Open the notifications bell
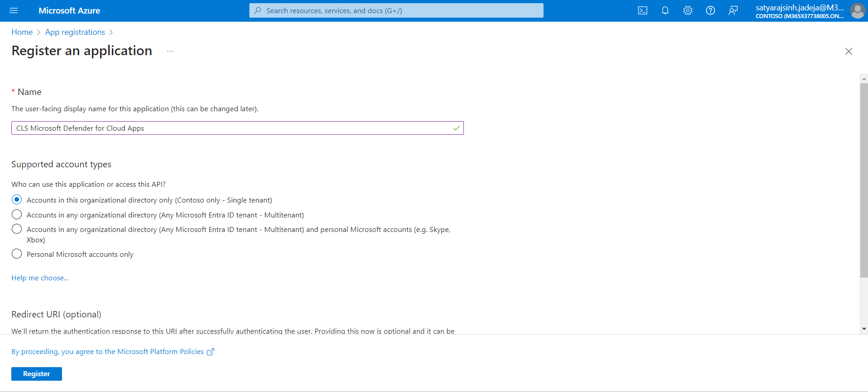This screenshot has height=392, width=868. [x=665, y=10]
